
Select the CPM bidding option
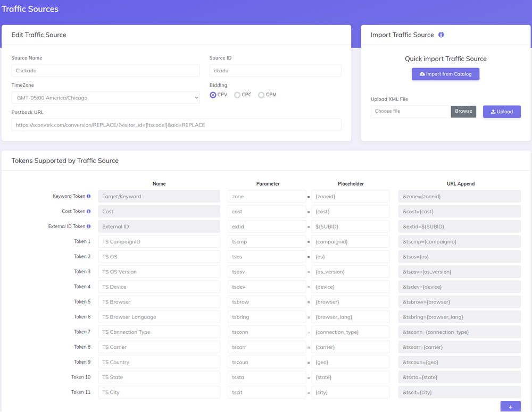click(x=261, y=95)
